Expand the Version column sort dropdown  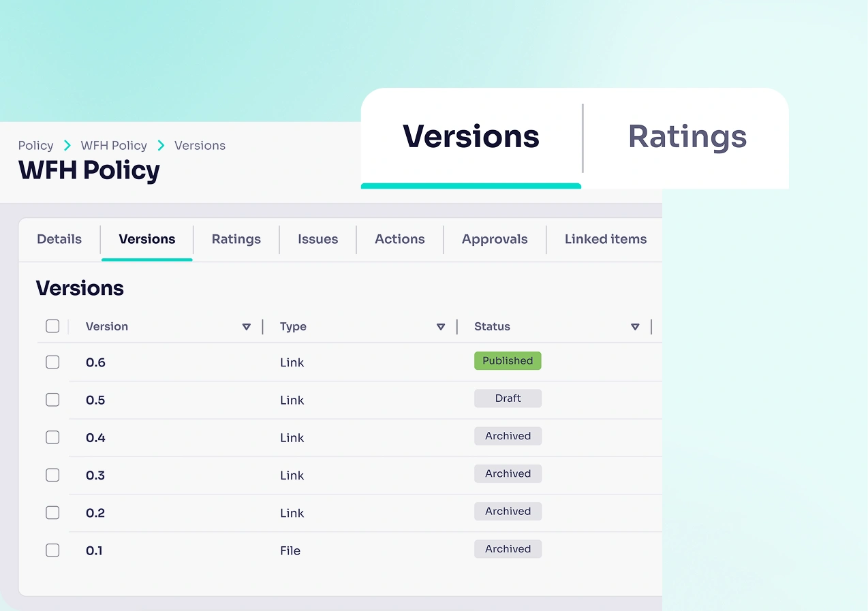(247, 326)
